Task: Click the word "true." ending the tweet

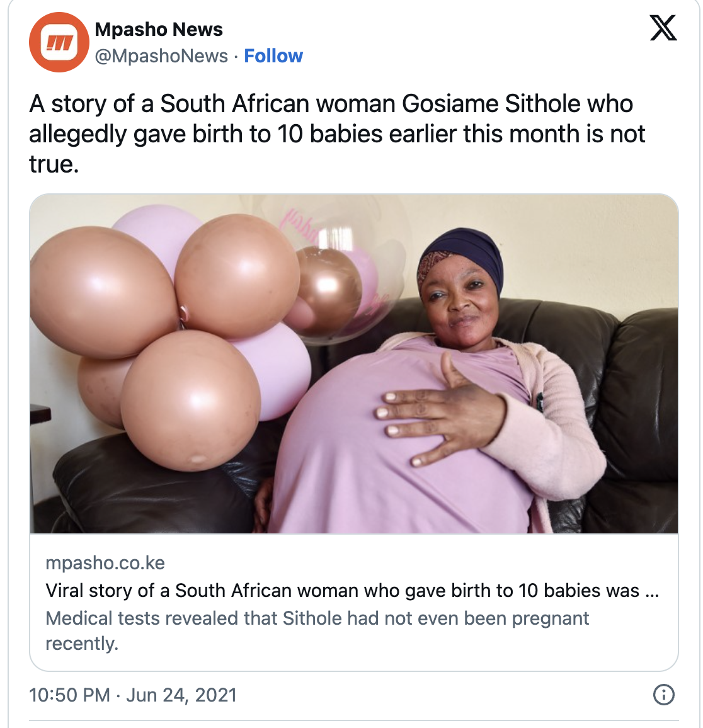Action: (x=54, y=164)
